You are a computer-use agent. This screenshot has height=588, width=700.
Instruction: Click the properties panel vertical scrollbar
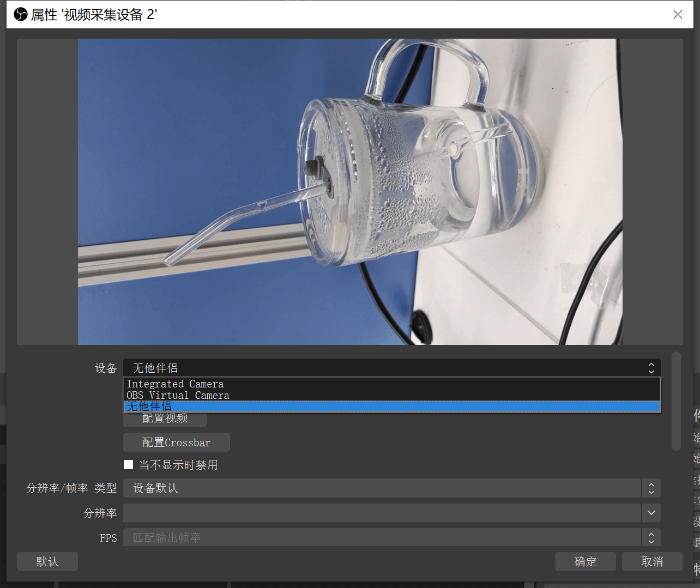[x=677, y=401]
